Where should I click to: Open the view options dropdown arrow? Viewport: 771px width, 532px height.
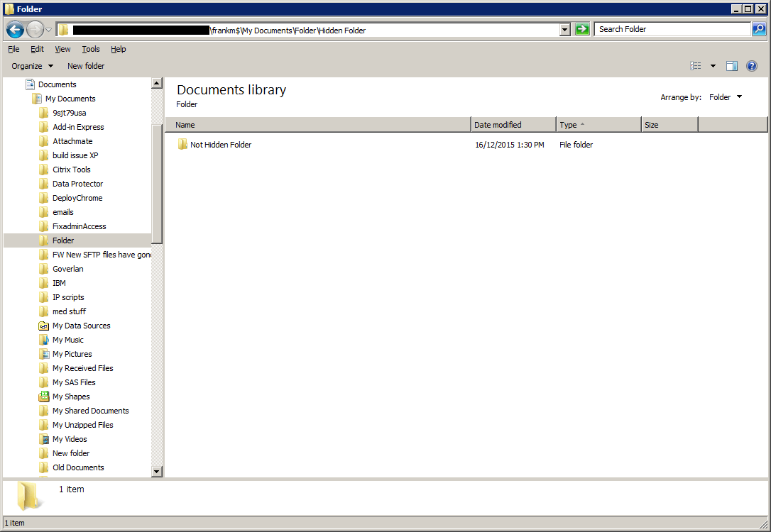pos(713,66)
